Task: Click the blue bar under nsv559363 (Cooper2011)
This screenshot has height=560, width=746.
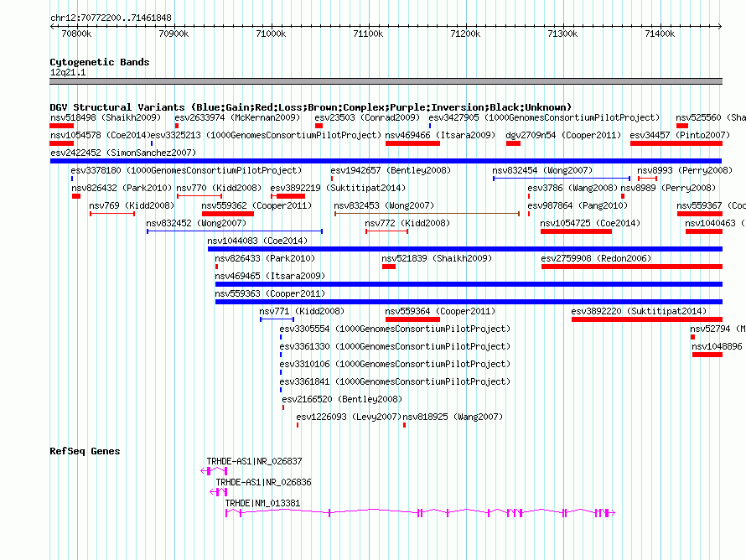Action: [x=469, y=302]
